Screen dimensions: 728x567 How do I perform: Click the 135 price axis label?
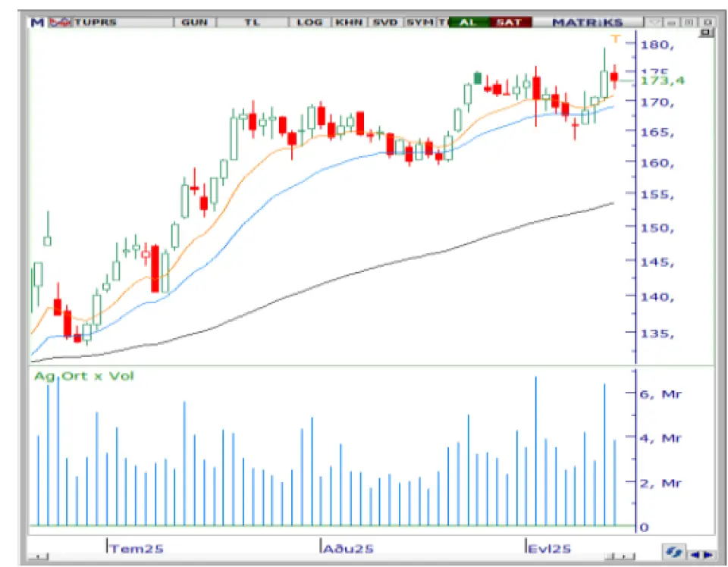click(657, 334)
